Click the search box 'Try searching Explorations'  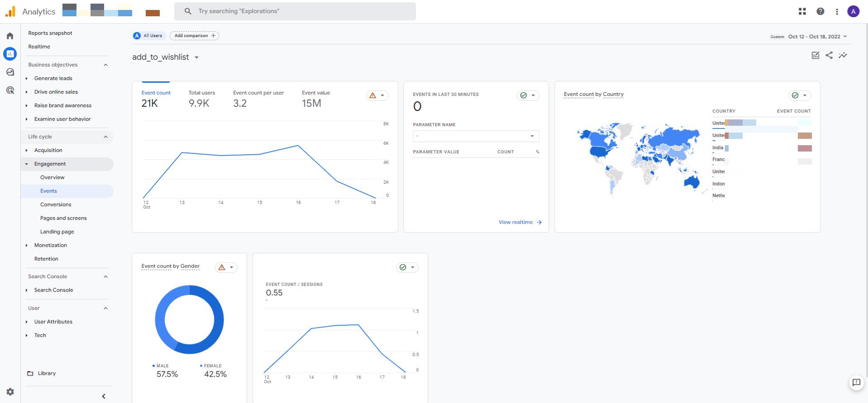pyautogui.click(x=295, y=11)
